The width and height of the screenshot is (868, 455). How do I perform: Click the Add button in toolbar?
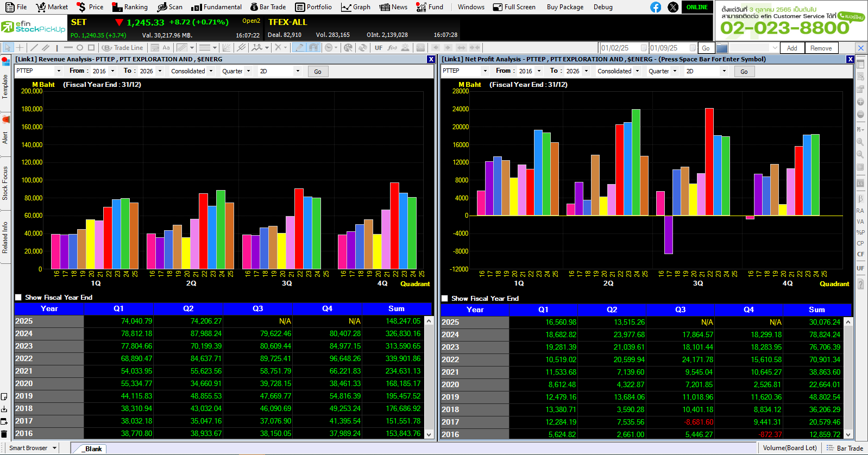(x=792, y=48)
